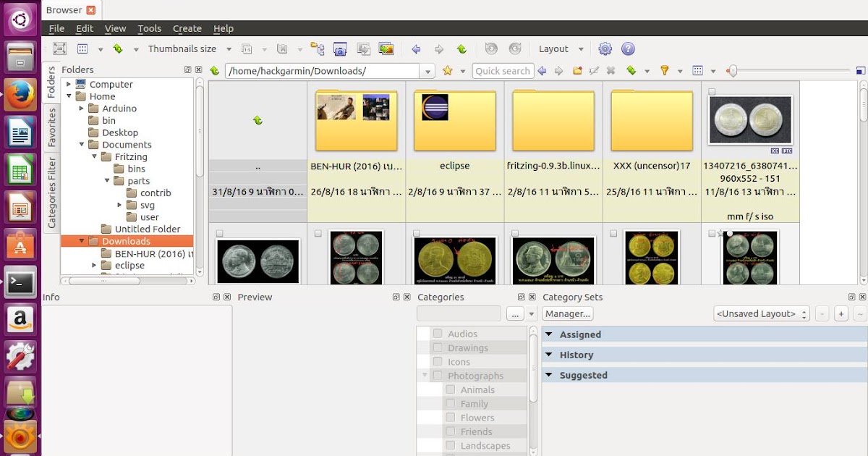The width and height of the screenshot is (868, 456).
Task: Open settings with the gear icon
Action: pos(605,49)
